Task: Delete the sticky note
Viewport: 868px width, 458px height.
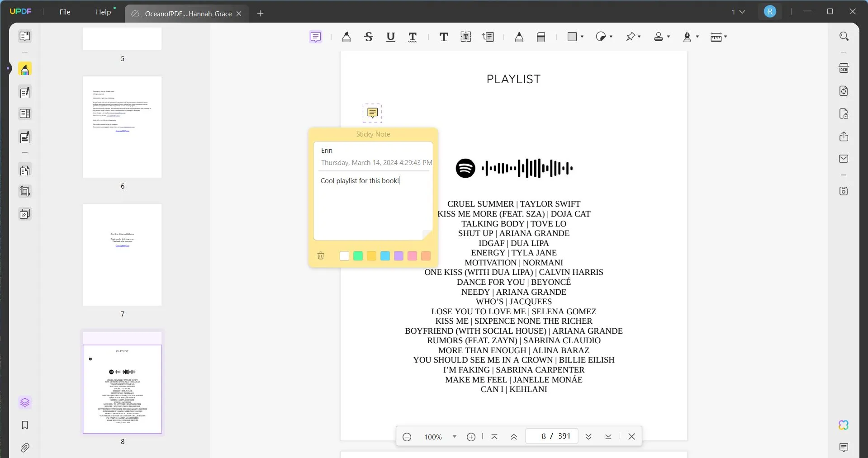Action: (321, 256)
